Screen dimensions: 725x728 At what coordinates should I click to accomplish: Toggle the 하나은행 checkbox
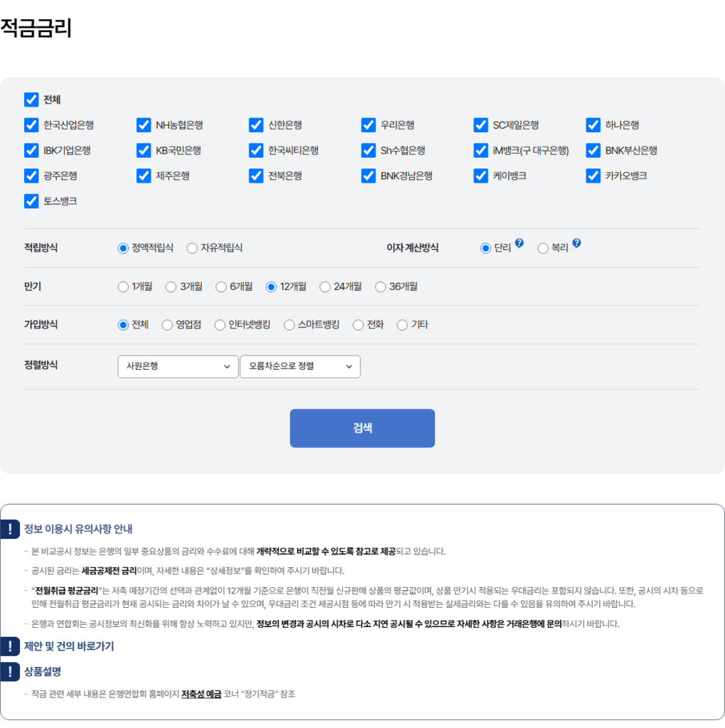(x=593, y=125)
